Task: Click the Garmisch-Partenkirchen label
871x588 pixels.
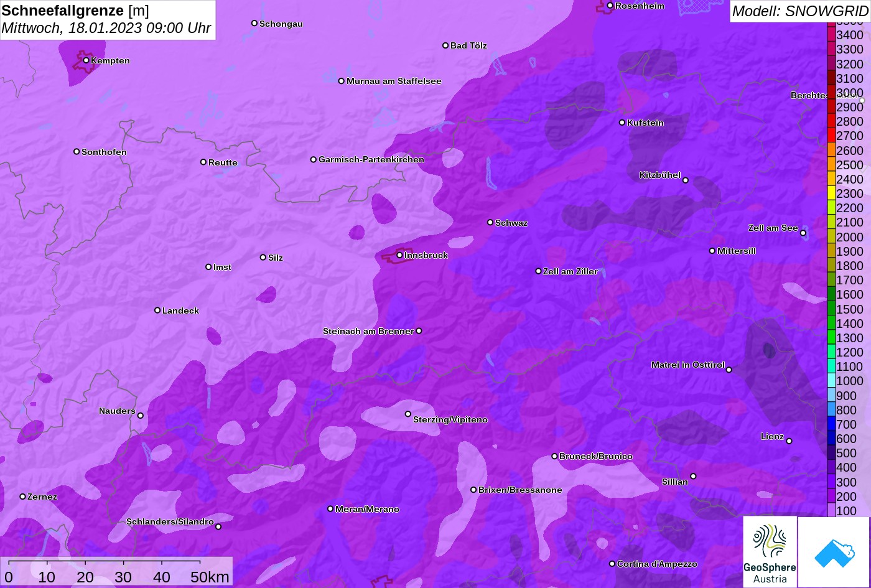Action: tap(371, 159)
